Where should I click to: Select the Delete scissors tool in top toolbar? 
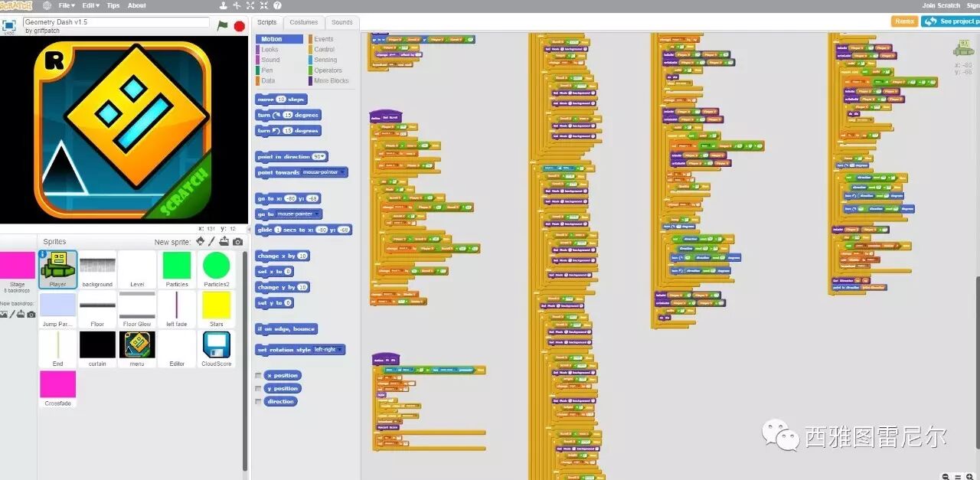tap(237, 5)
